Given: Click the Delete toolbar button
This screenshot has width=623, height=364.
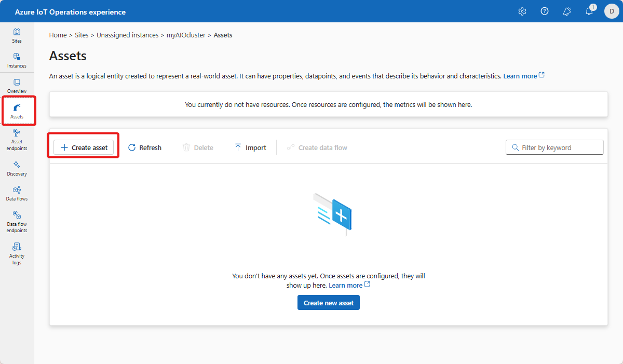Looking at the screenshot, I should (x=198, y=147).
